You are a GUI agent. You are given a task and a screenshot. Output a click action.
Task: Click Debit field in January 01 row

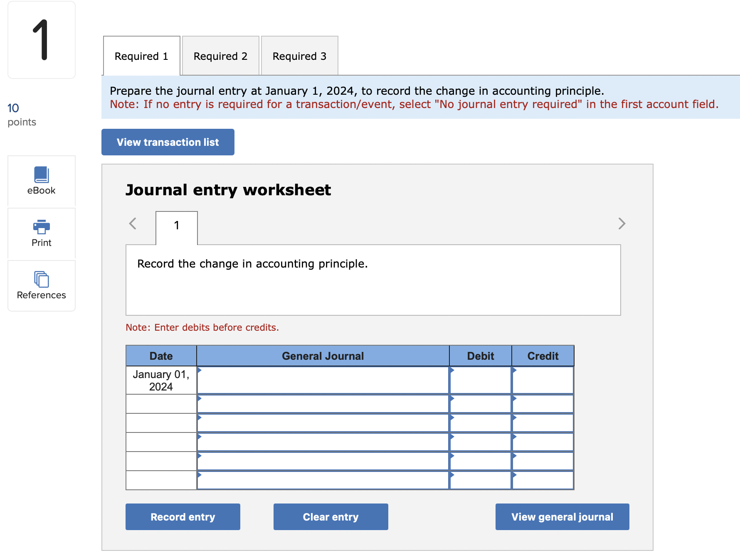pyautogui.click(x=481, y=380)
